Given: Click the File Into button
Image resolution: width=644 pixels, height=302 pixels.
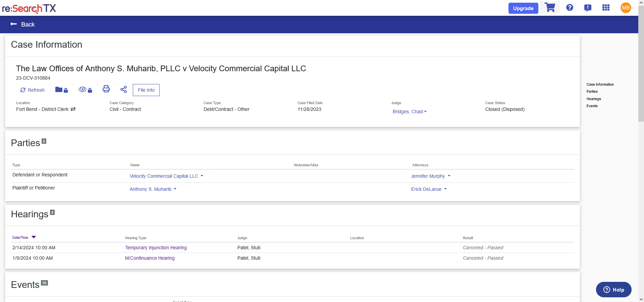Looking at the screenshot, I should (146, 90).
